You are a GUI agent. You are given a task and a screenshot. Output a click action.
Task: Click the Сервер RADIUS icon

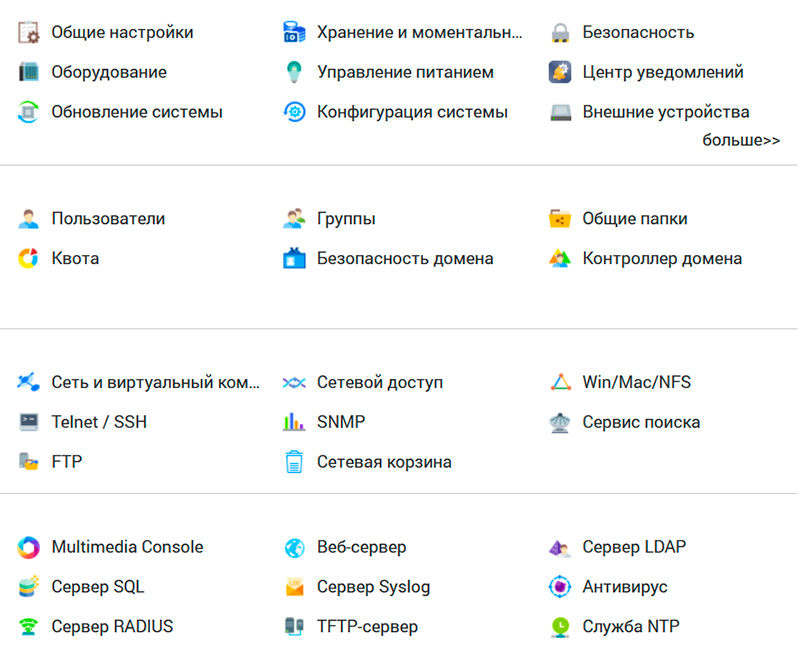(29, 627)
